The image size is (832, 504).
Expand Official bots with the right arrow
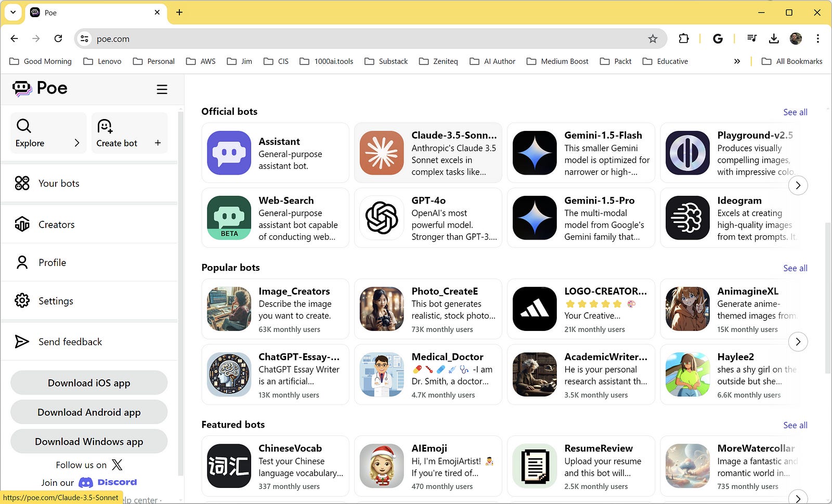point(798,185)
